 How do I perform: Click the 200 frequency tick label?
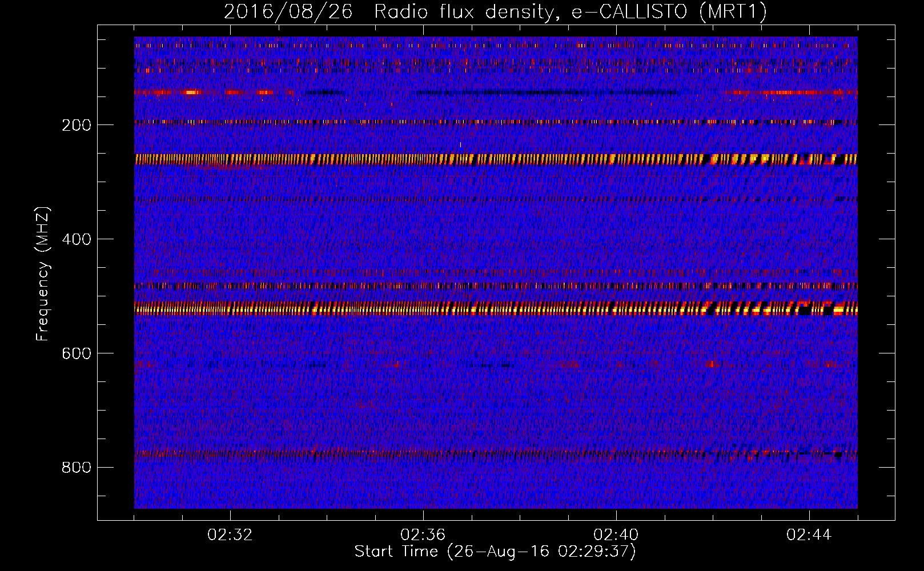click(x=77, y=125)
